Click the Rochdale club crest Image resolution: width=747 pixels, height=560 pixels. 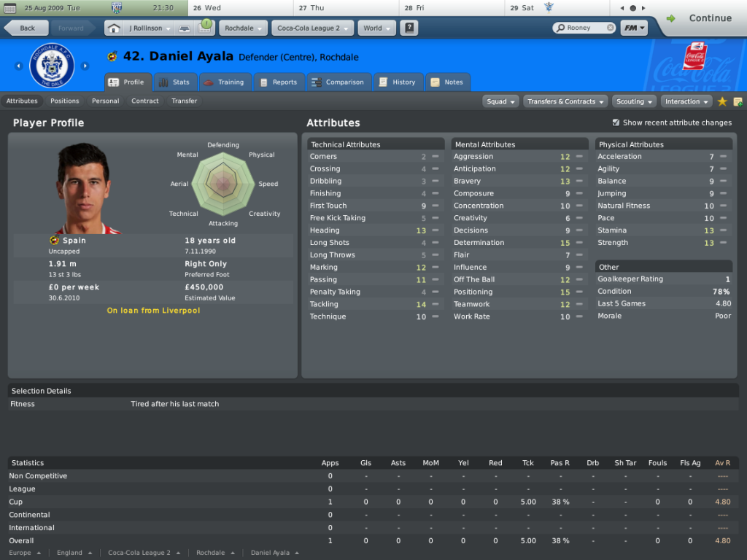point(52,66)
